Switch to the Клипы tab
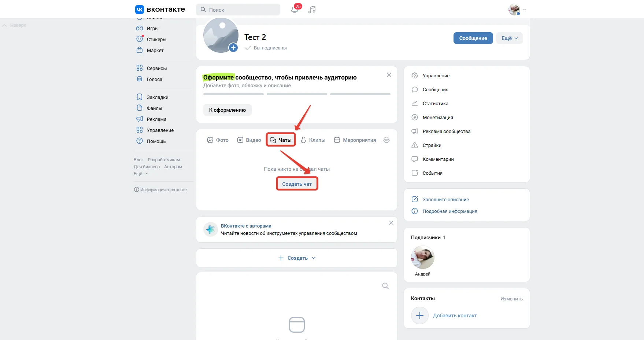This screenshot has width=644, height=340. [313, 140]
